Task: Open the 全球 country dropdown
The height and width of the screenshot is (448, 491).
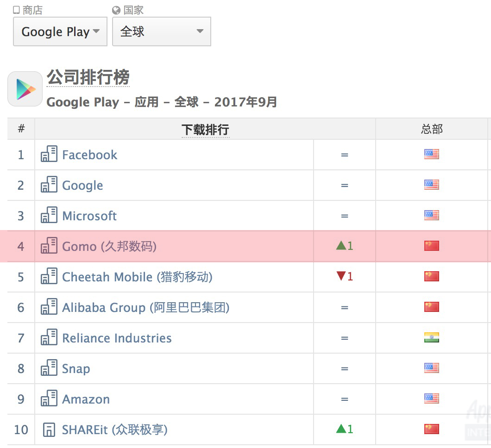Action: point(162,31)
